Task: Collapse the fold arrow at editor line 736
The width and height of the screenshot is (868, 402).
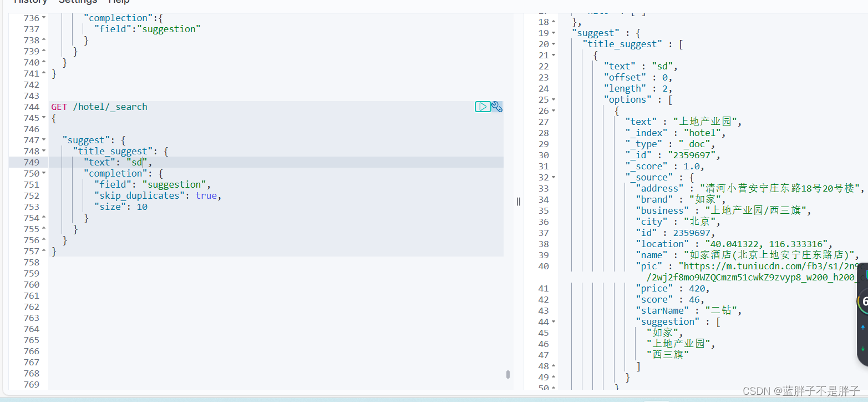Action: (x=44, y=18)
